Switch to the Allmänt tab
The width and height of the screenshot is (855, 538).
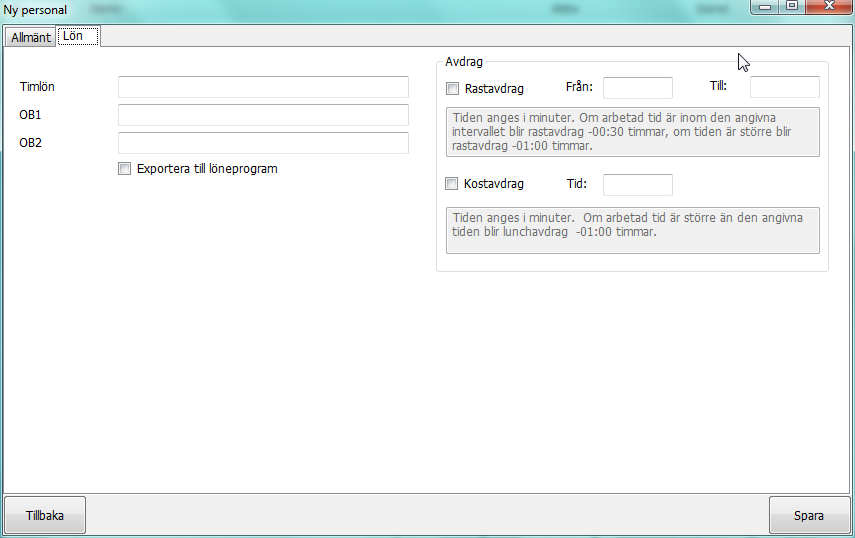pyautogui.click(x=31, y=37)
